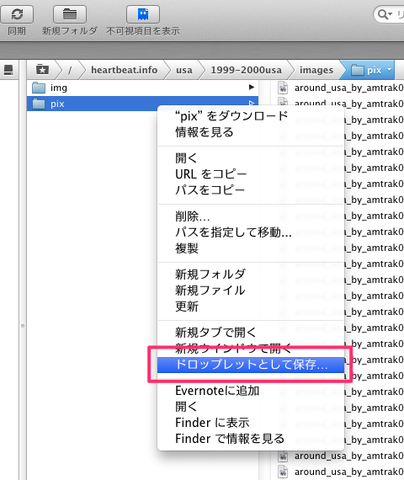Go to images breadcrumb segment
404x480 pixels.
[316, 70]
